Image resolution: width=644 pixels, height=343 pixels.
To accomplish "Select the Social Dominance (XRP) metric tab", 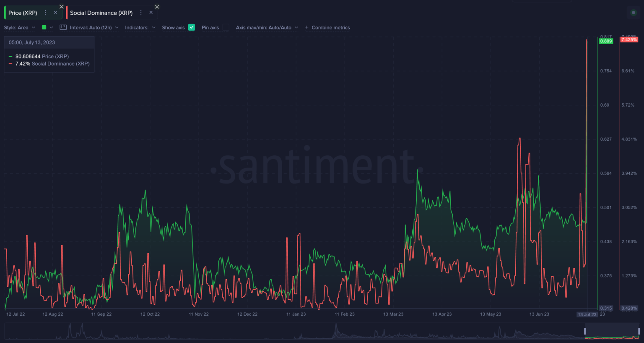I will (x=101, y=13).
